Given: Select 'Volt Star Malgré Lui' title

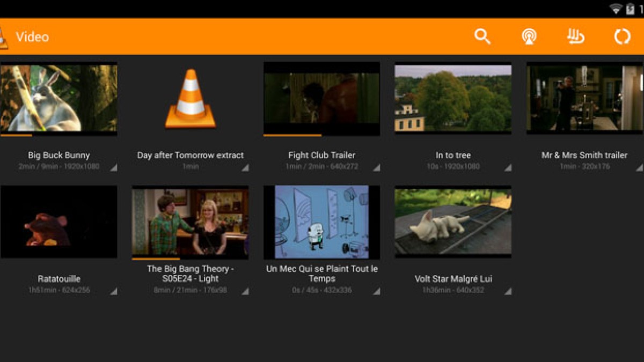Looking at the screenshot, I should tap(453, 279).
